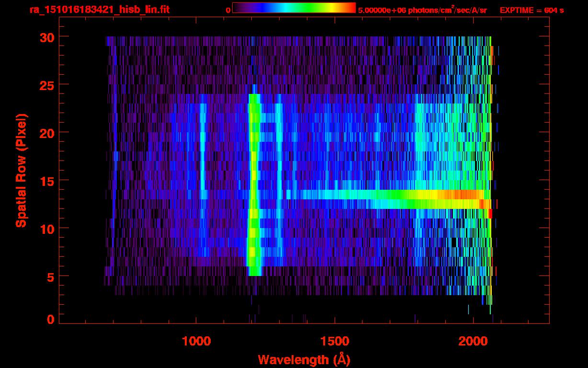Select the 1000 wavelength tick label

196,341
